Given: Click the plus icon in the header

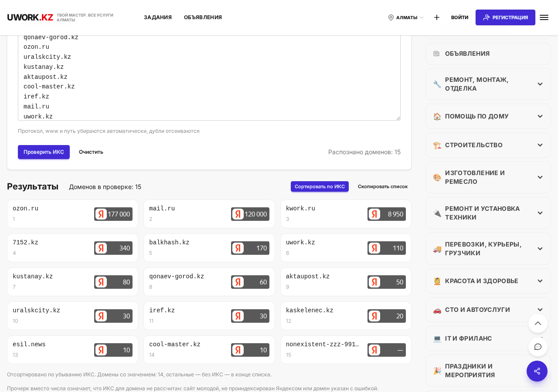Looking at the screenshot, I should click(437, 17).
